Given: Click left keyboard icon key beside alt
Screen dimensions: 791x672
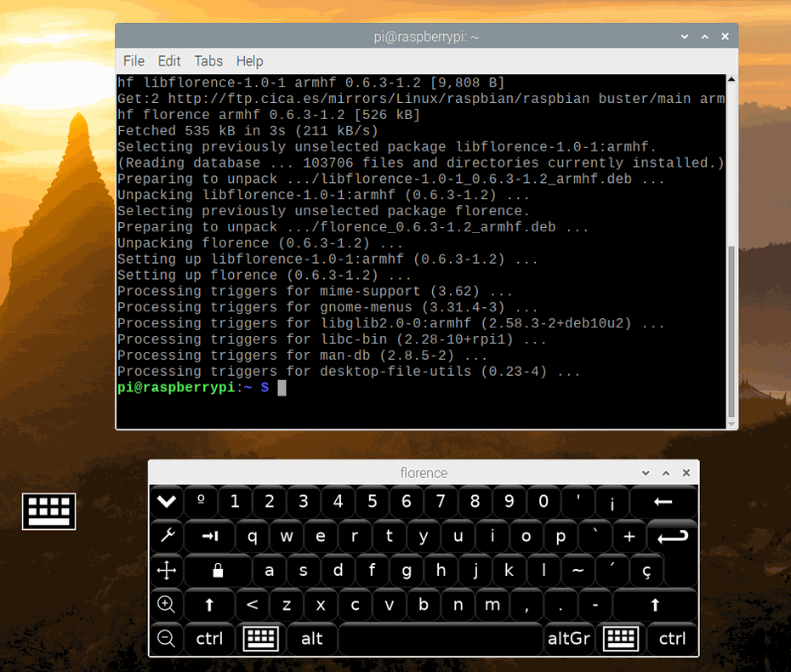Looking at the screenshot, I should click(261, 639).
